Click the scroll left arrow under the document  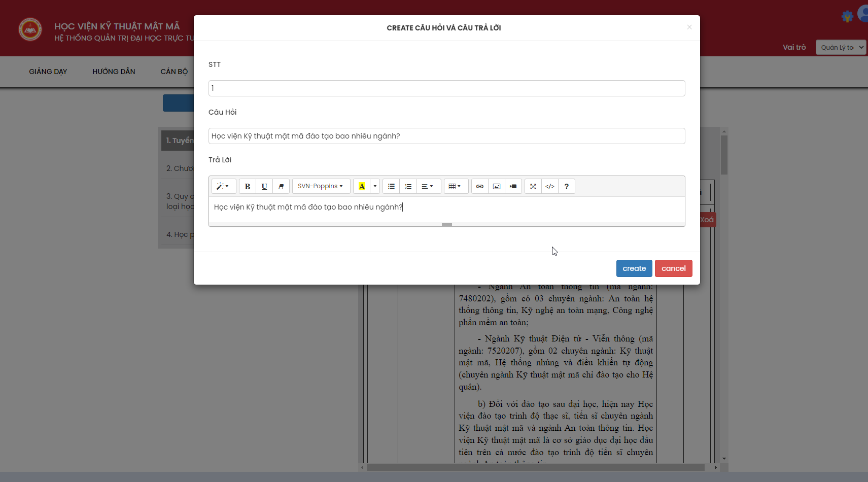point(362,467)
